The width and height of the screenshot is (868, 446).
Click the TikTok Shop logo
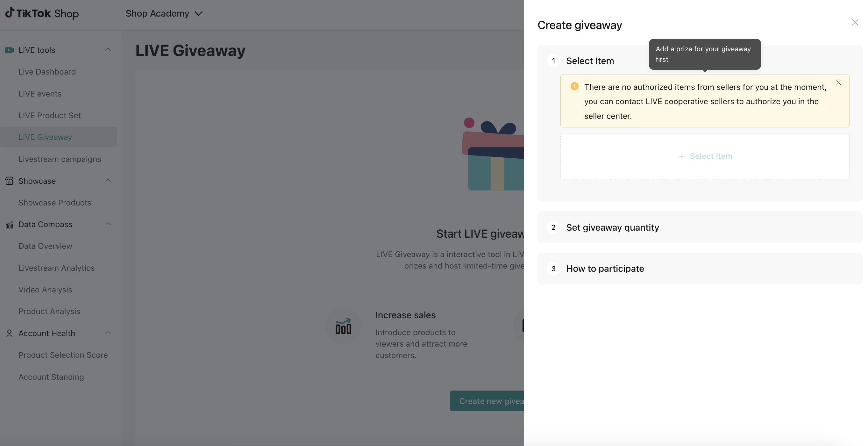[x=42, y=13]
